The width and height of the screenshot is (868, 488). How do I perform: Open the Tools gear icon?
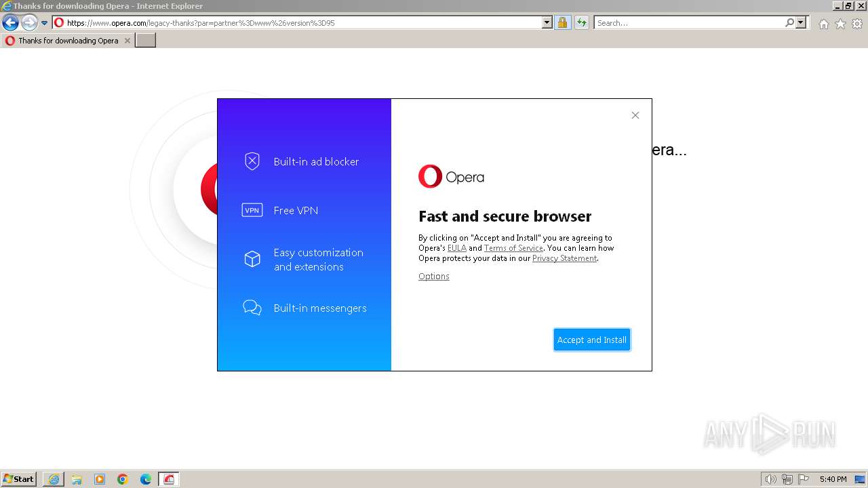pyautogui.click(x=857, y=24)
